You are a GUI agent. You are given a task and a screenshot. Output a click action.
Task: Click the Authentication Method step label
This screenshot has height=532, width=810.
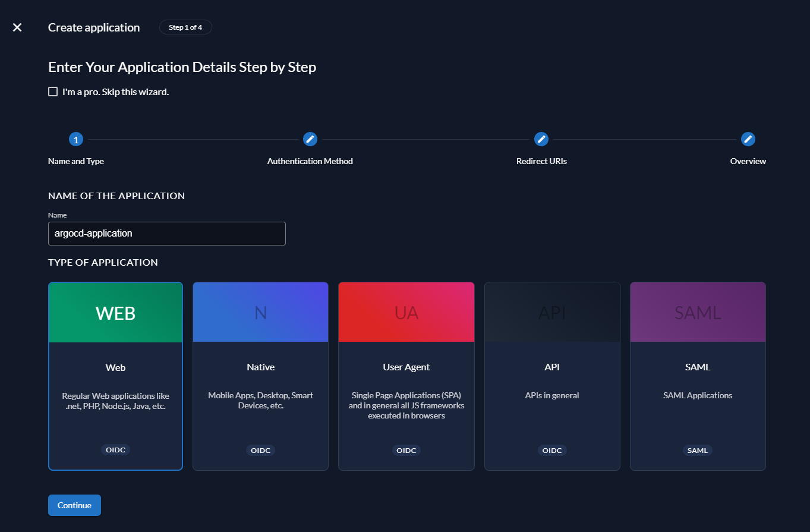[x=310, y=161]
